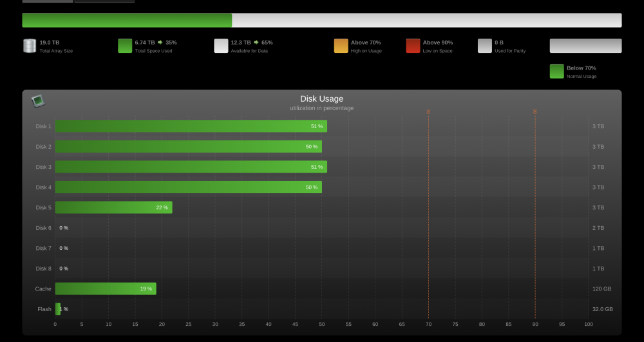Click the 'utilization in percentage' subtitle
644x342 pixels.
[x=321, y=108]
